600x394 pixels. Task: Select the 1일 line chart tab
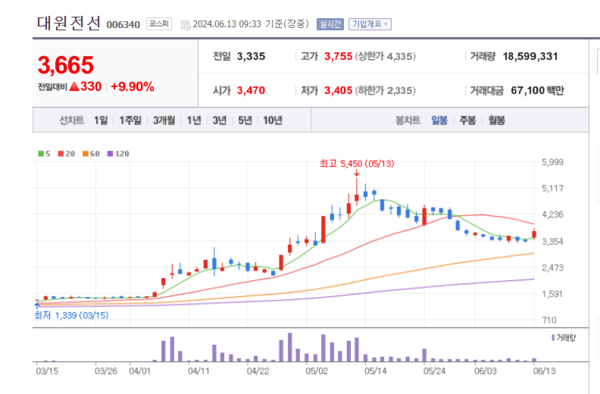click(x=101, y=120)
